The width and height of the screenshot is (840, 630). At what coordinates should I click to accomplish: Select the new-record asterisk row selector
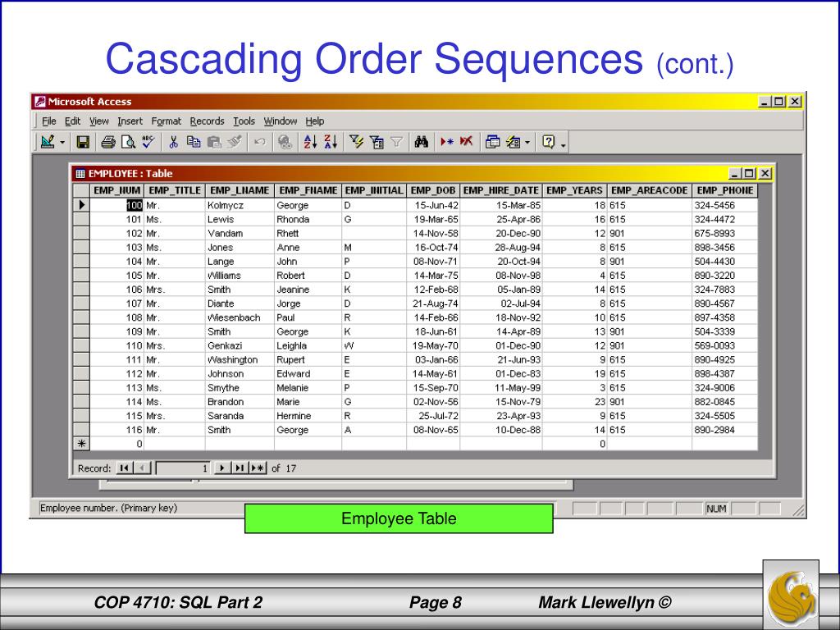pyautogui.click(x=81, y=444)
